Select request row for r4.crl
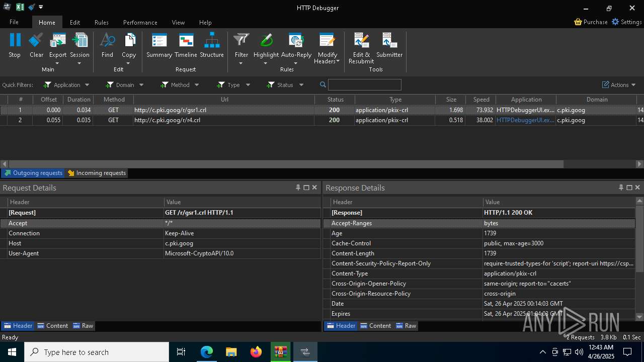Viewport: 644px width, 362px height. pyautogui.click(x=322, y=120)
